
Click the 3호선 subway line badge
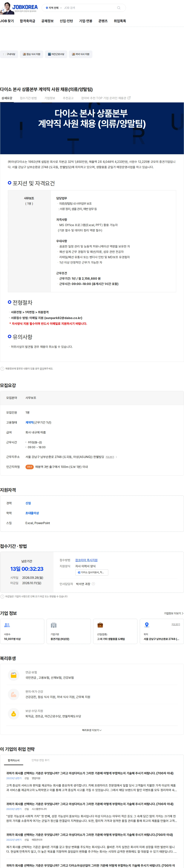[x=29, y=467]
